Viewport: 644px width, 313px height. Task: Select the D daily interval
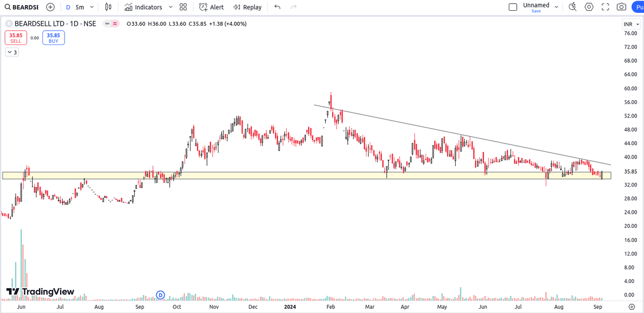[68, 7]
